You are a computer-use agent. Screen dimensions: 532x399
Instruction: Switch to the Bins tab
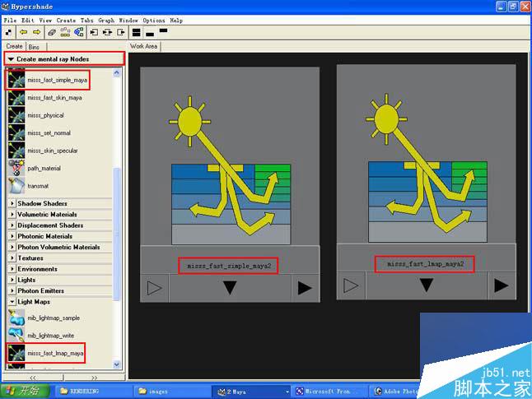coord(34,47)
